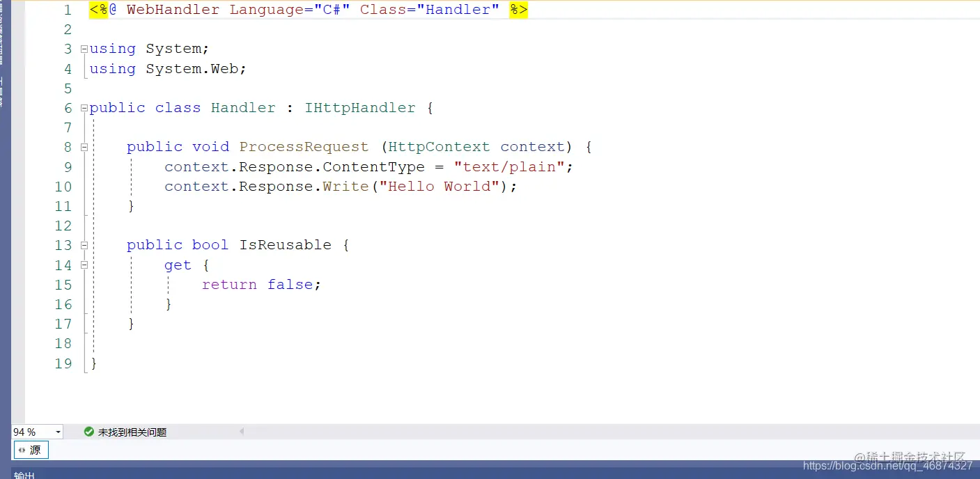This screenshot has width=980, height=479.
Task: Place cursor on using System; line
Action: [149, 49]
